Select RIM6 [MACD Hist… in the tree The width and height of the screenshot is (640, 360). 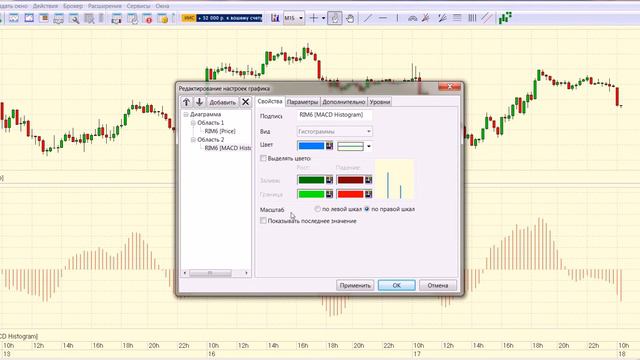click(x=227, y=148)
